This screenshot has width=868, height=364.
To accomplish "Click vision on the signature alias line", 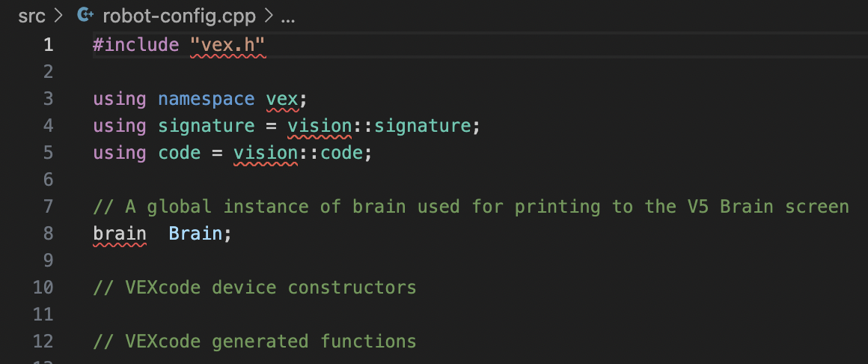I will tap(320, 127).
